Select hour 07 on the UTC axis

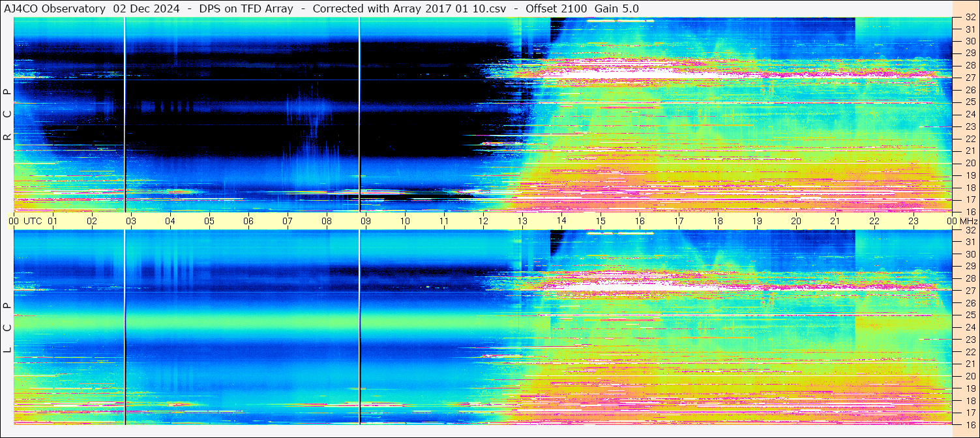coord(288,221)
